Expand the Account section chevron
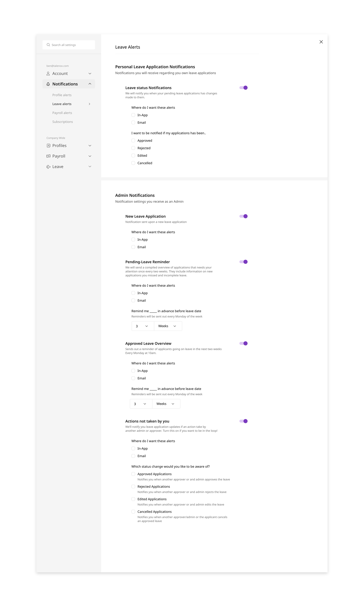 point(90,74)
